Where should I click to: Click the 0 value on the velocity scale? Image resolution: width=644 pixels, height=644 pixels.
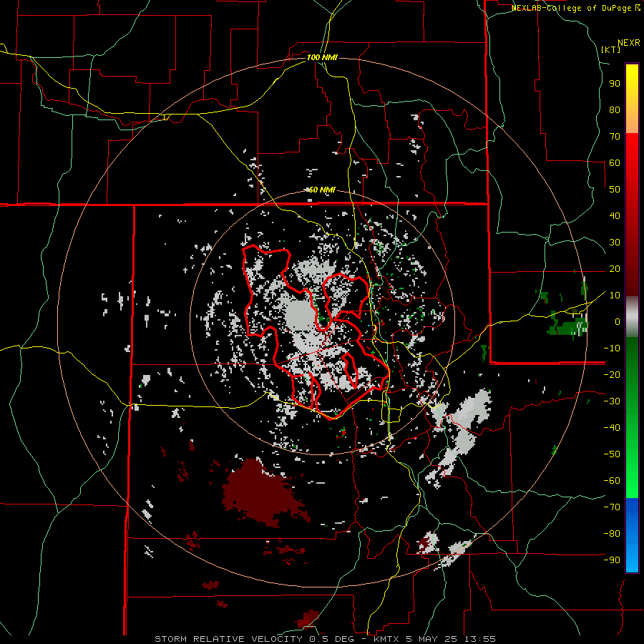click(x=618, y=321)
